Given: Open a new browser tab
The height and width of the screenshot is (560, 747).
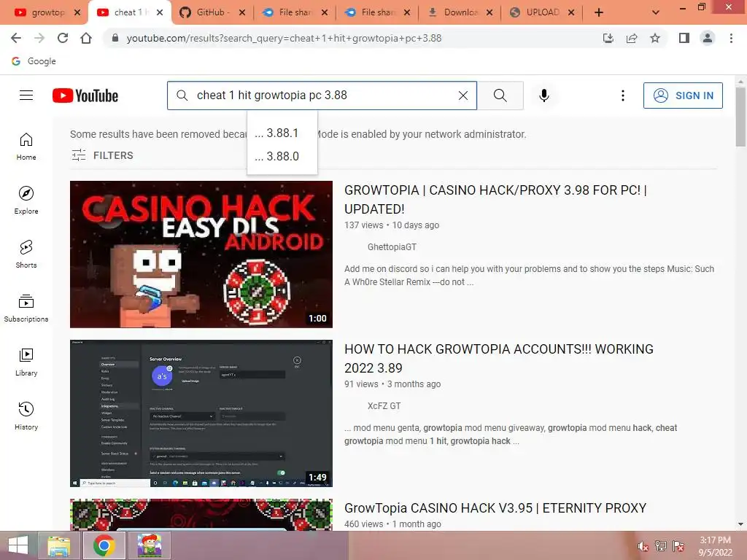Looking at the screenshot, I should 599,12.
